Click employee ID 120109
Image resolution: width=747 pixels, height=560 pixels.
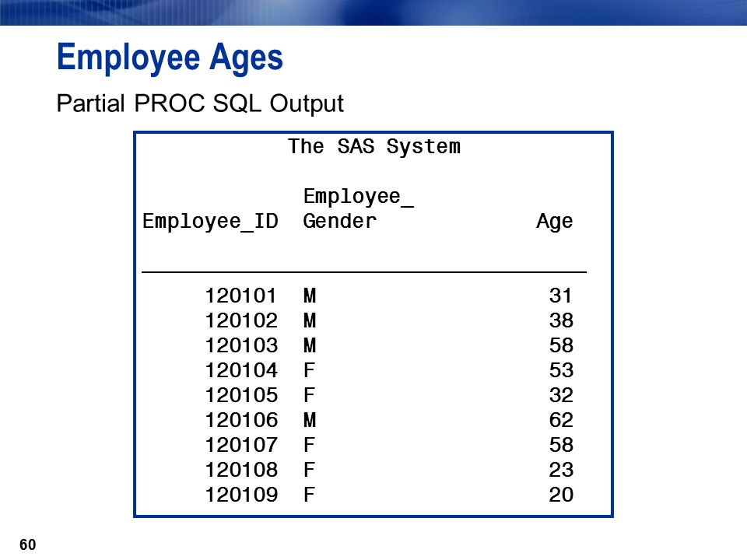[x=241, y=495]
